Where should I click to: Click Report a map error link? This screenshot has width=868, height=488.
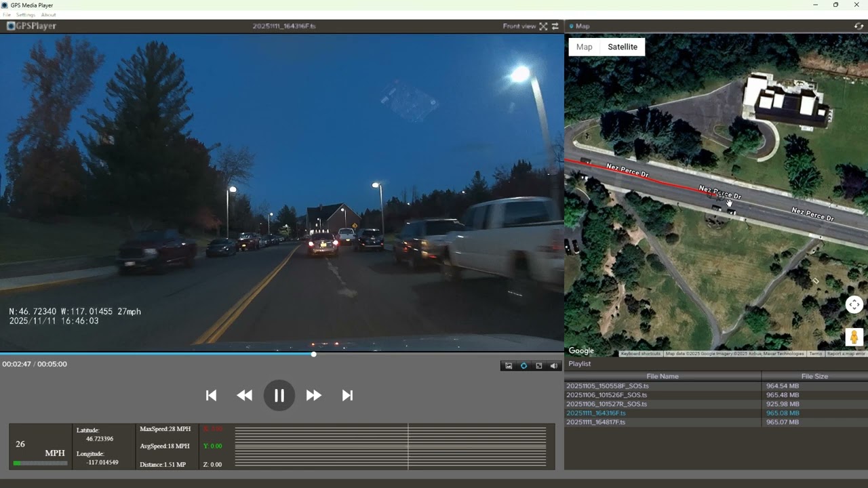[x=846, y=354]
